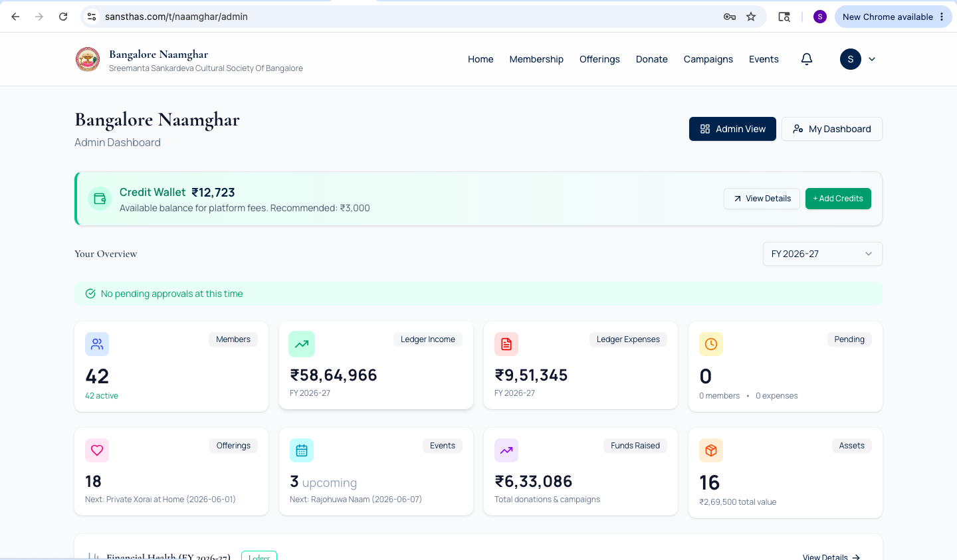Click the Assets badge label
The width and height of the screenshot is (957, 560).
(852, 446)
